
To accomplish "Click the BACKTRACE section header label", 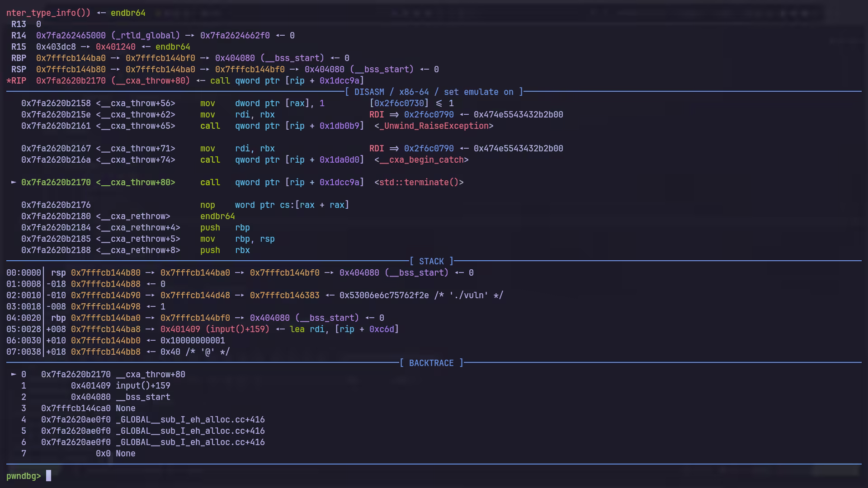I will (x=431, y=363).
